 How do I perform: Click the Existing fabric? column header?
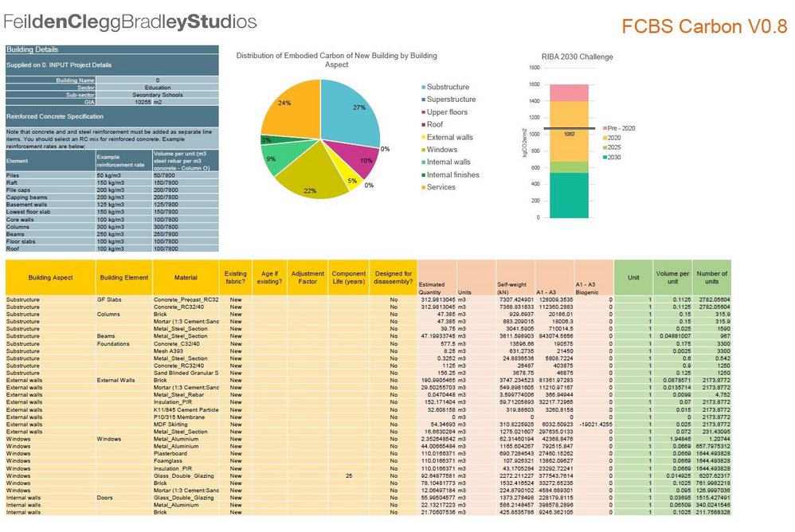click(235, 278)
